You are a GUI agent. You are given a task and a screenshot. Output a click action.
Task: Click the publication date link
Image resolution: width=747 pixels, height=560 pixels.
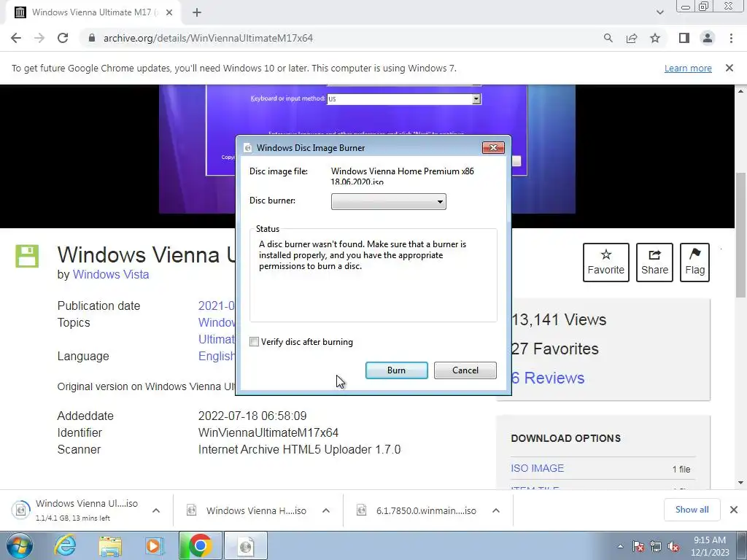217,306
